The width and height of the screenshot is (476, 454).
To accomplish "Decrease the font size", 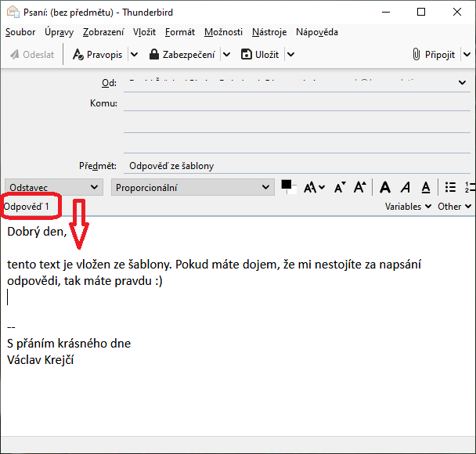I will 340,187.
